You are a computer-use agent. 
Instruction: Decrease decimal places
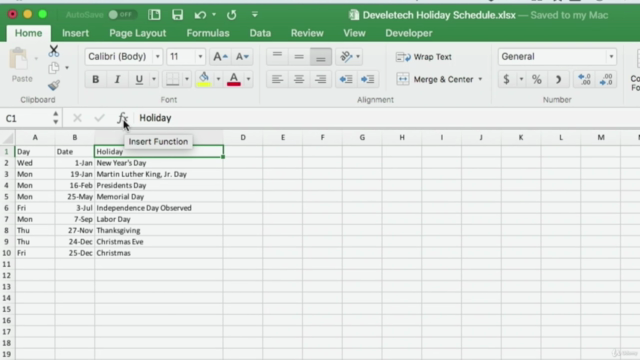(606, 79)
